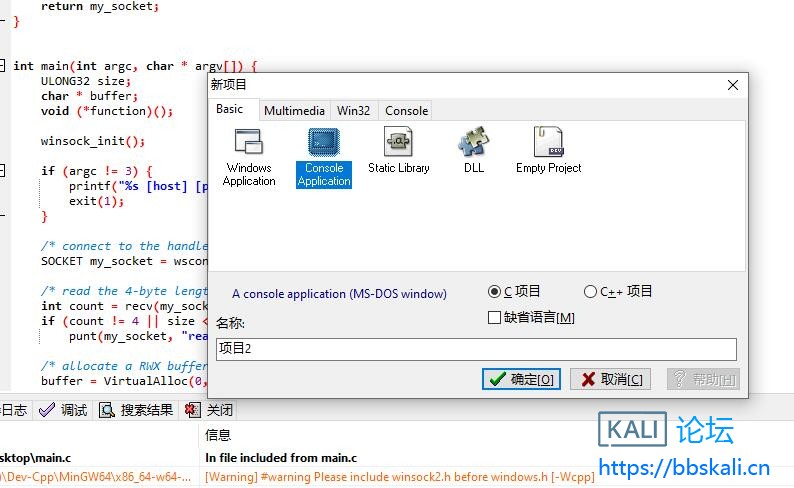
Task: Select the Windows Application project icon
Action: point(248,142)
